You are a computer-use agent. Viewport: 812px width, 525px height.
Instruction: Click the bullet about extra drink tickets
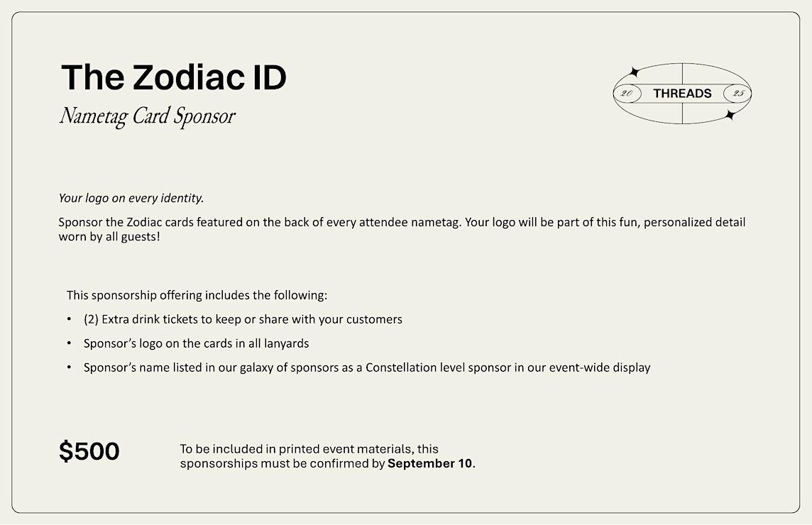243,319
